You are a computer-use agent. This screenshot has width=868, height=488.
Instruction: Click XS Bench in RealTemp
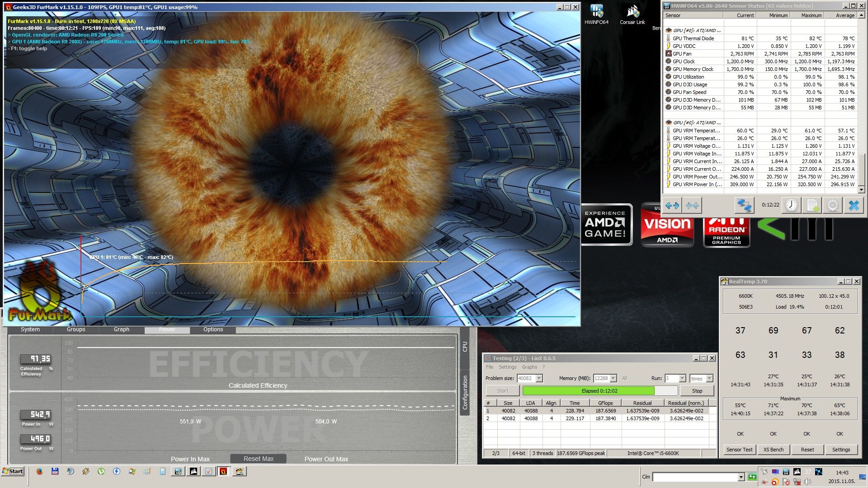tap(774, 450)
